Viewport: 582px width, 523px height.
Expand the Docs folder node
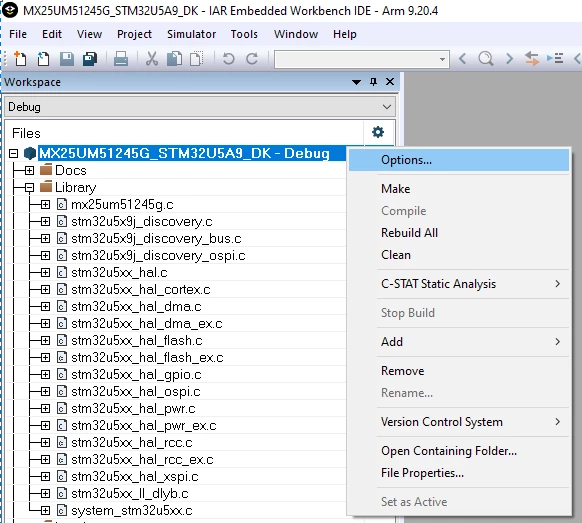click(29, 170)
